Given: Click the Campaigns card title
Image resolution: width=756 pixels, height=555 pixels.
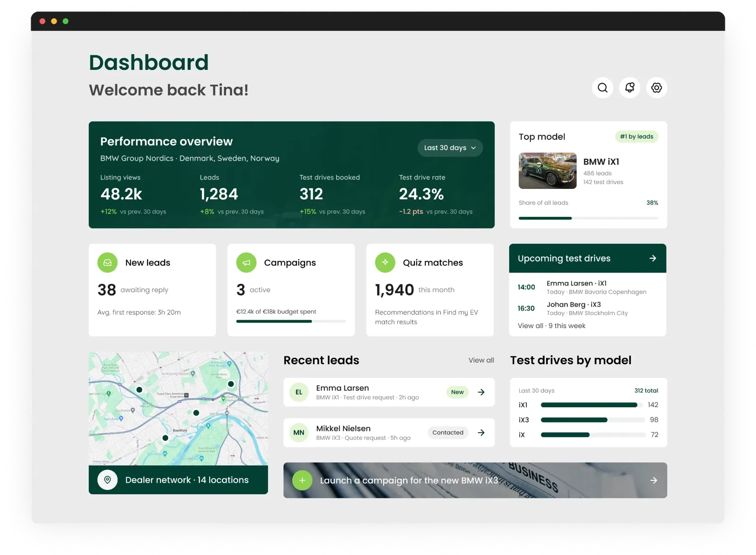Looking at the screenshot, I should tap(290, 263).
